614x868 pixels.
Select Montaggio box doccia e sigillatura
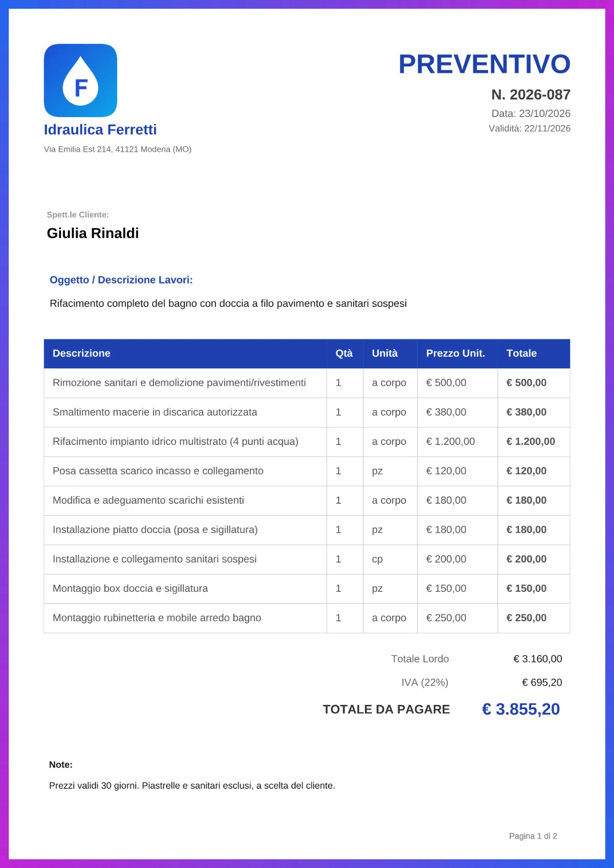(x=130, y=589)
